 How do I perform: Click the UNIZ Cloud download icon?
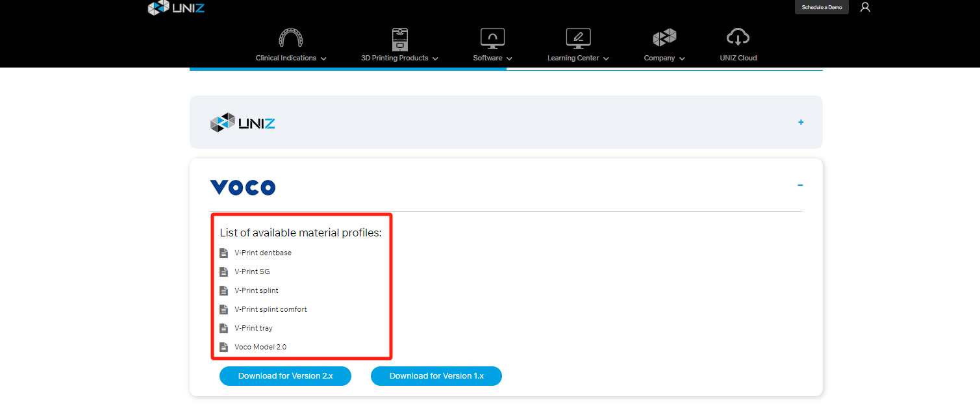[738, 38]
